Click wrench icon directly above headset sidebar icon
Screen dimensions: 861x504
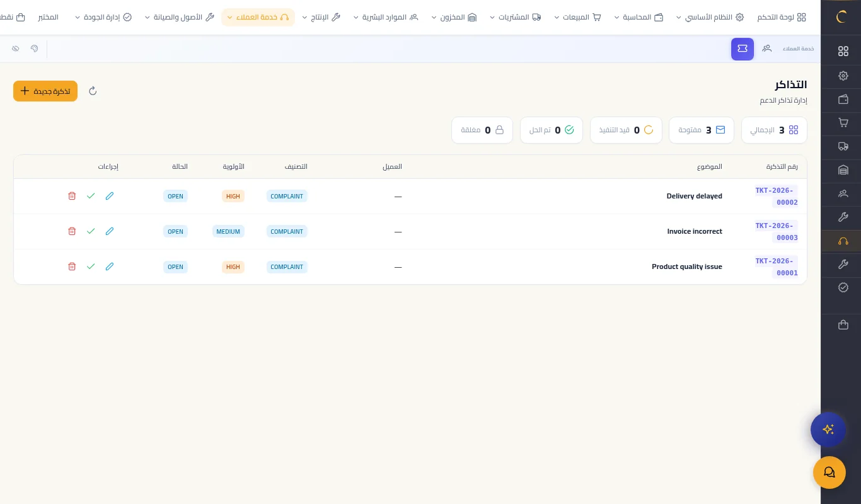pos(843,217)
